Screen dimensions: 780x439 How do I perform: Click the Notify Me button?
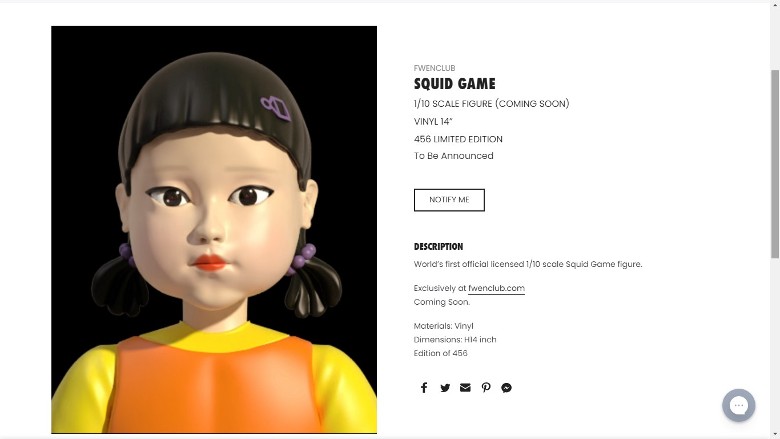point(449,200)
